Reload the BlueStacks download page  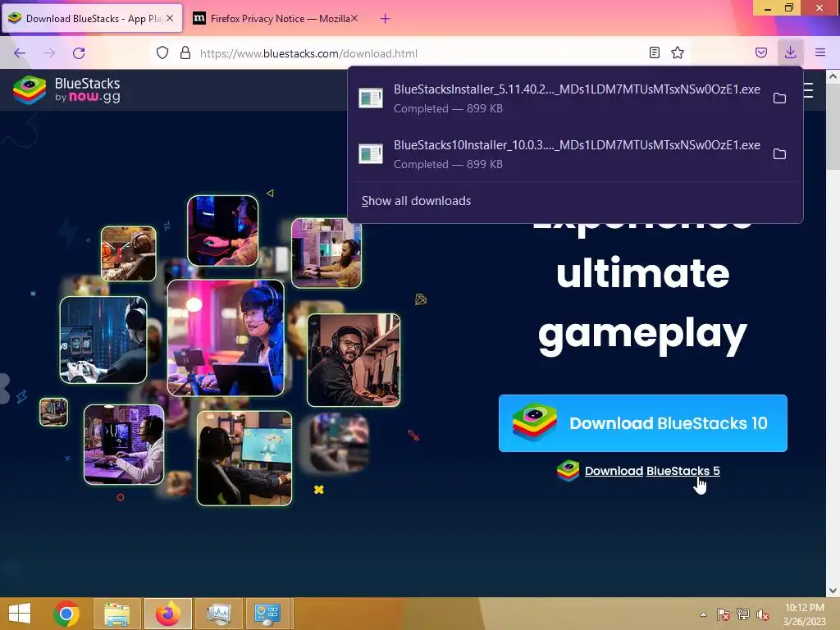[x=79, y=53]
